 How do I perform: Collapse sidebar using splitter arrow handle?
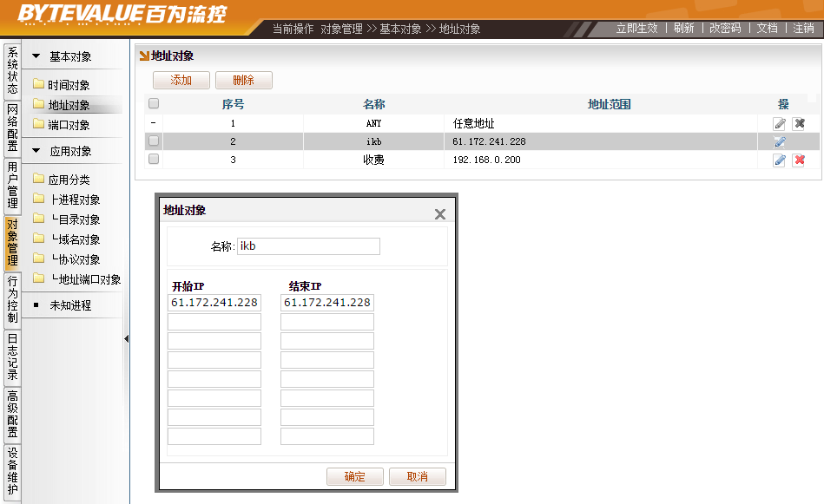(x=126, y=338)
